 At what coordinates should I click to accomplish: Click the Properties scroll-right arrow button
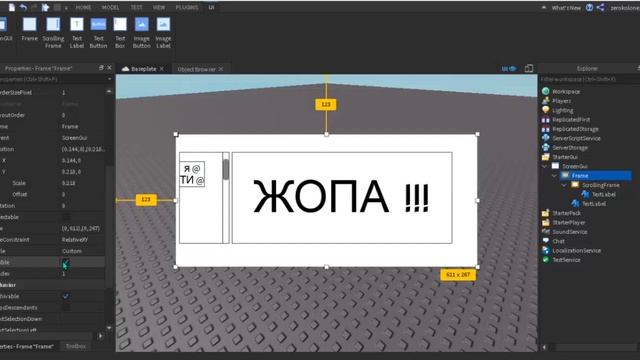(100, 336)
